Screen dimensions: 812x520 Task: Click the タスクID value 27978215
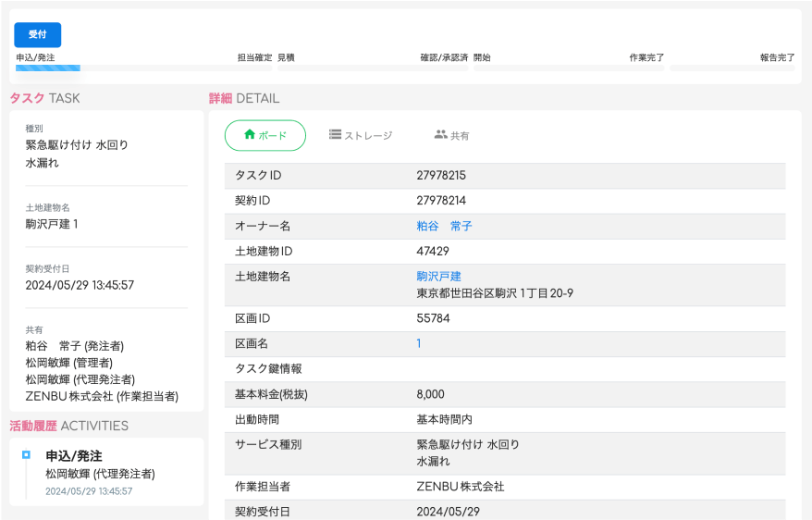point(441,175)
